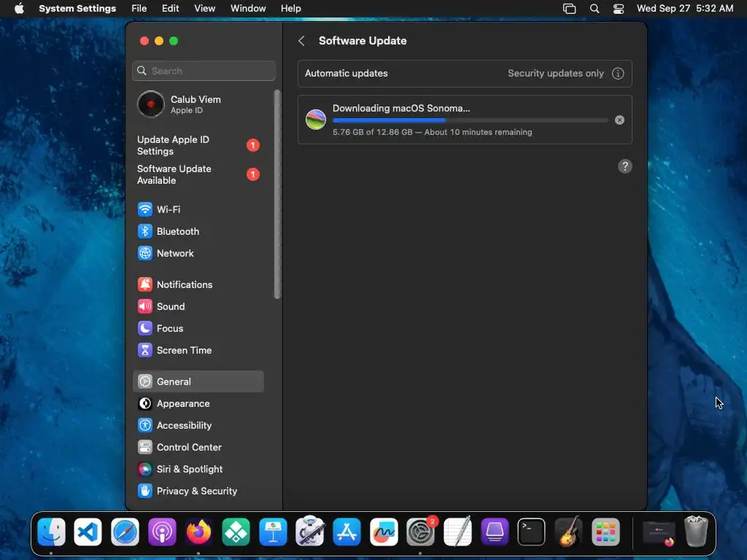The height and width of the screenshot is (560, 747).
Task: Open Keynote from the Dock
Action: point(273,532)
